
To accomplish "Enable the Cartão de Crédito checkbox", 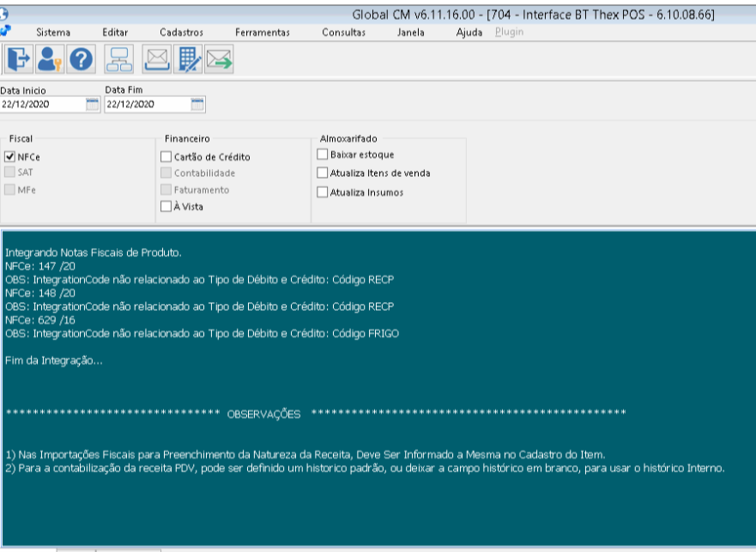I will click(166, 156).
